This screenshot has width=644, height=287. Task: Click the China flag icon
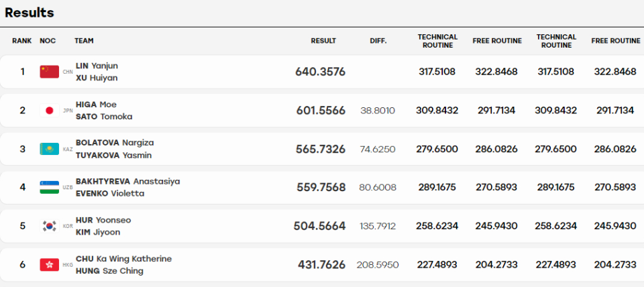coord(49,72)
